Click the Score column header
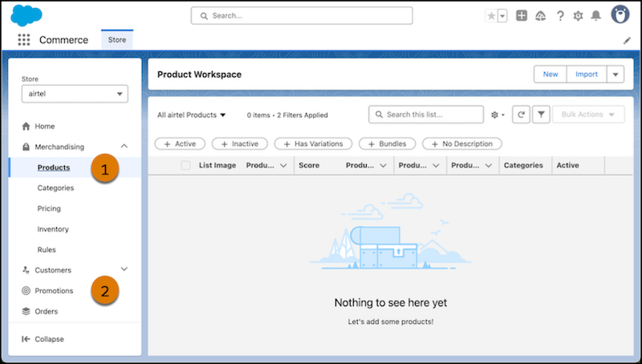This screenshot has height=364, width=642. 309,165
